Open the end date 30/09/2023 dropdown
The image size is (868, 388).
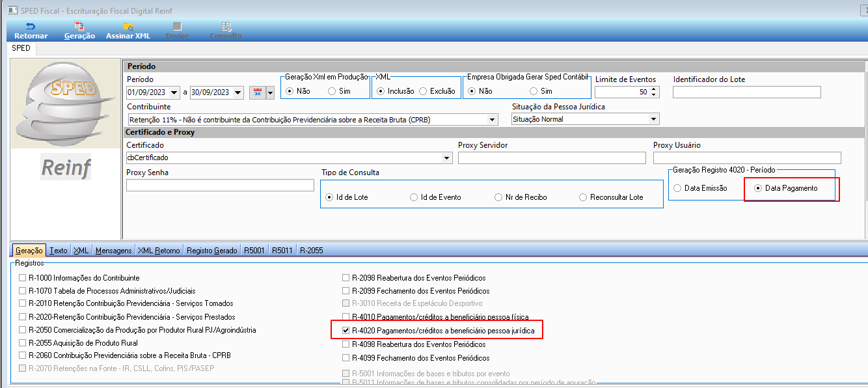[238, 92]
